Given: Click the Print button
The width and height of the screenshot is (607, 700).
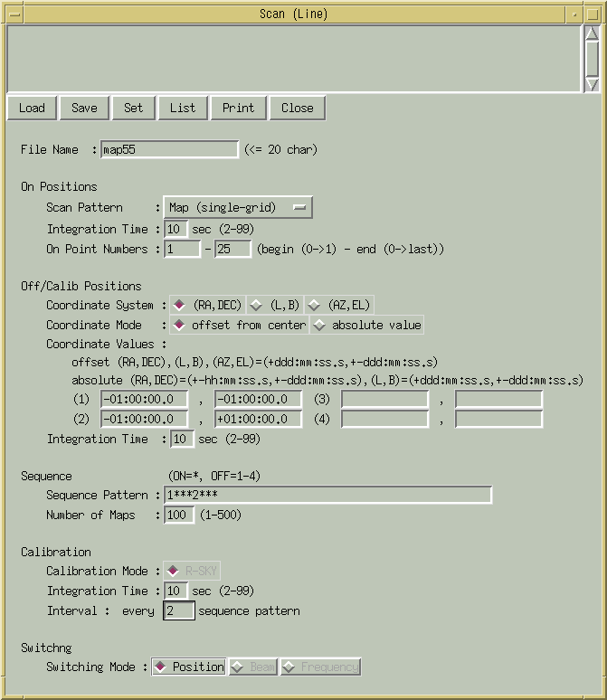Looking at the screenshot, I should tap(239, 109).
